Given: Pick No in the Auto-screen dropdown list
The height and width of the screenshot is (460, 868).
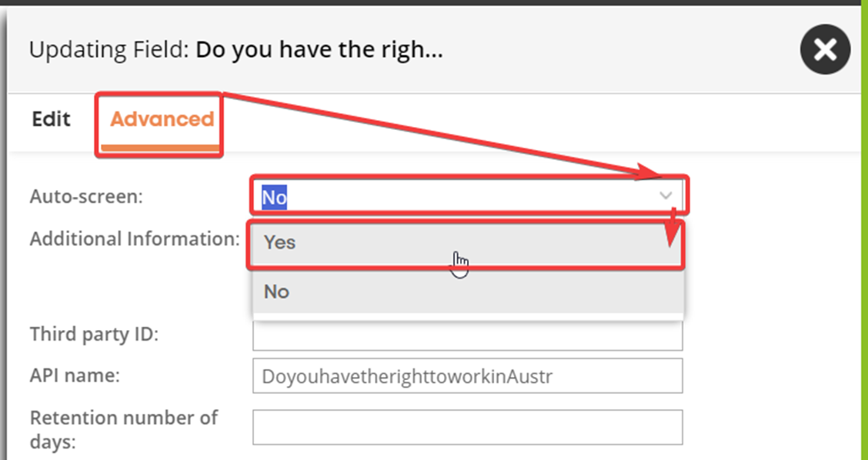Looking at the screenshot, I should point(468,292).
